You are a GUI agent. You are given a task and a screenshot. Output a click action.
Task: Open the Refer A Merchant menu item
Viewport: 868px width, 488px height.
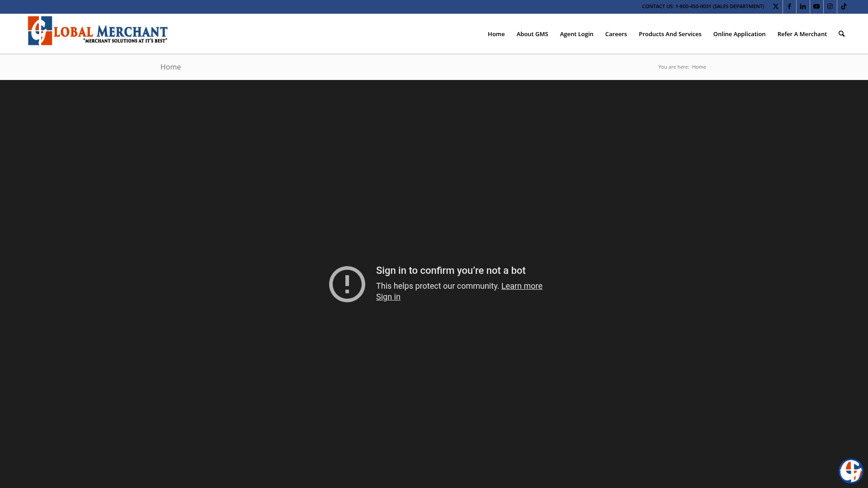coord(802,34)
